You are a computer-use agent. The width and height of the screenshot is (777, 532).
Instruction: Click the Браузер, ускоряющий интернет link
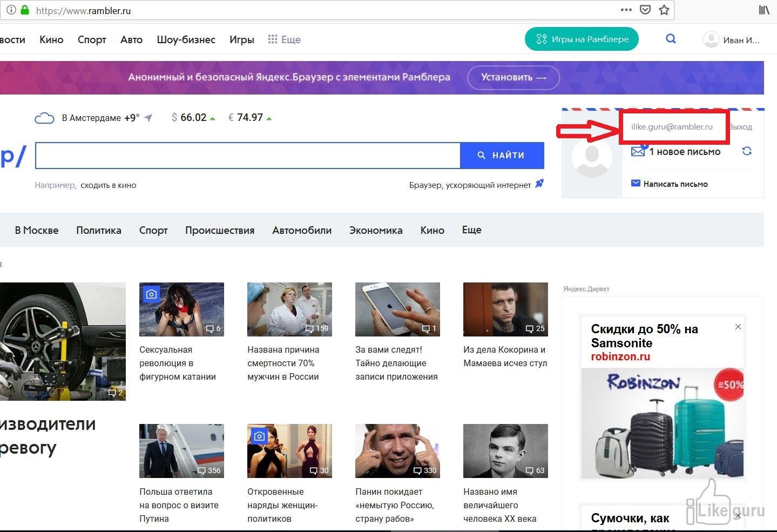pos(470,185)
